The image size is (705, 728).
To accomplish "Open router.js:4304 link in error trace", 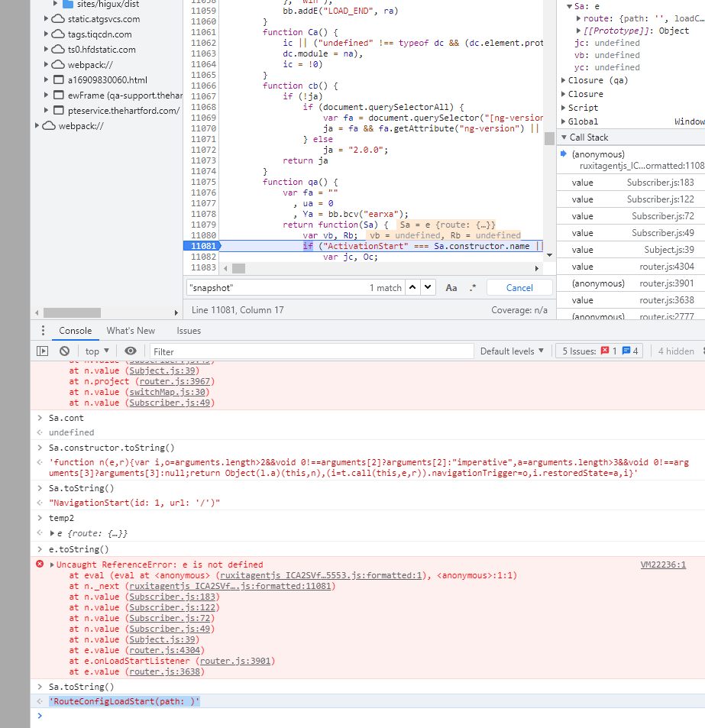I will click(x=165, y=650).
